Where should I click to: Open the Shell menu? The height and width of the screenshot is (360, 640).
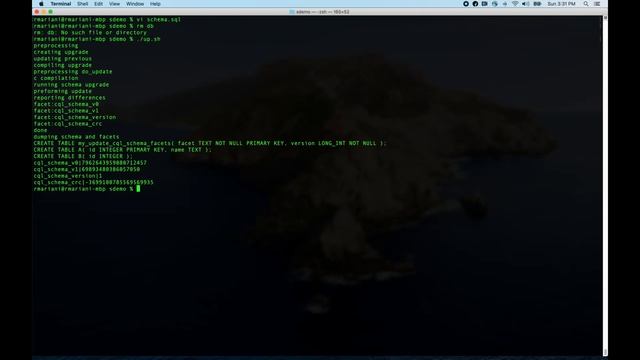(82, 4)
